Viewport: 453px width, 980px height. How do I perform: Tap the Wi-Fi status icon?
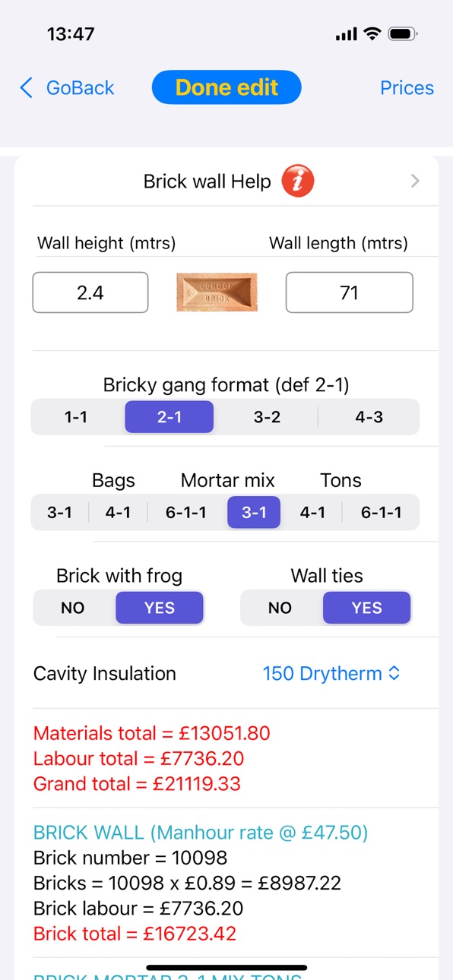click(372, 34)
